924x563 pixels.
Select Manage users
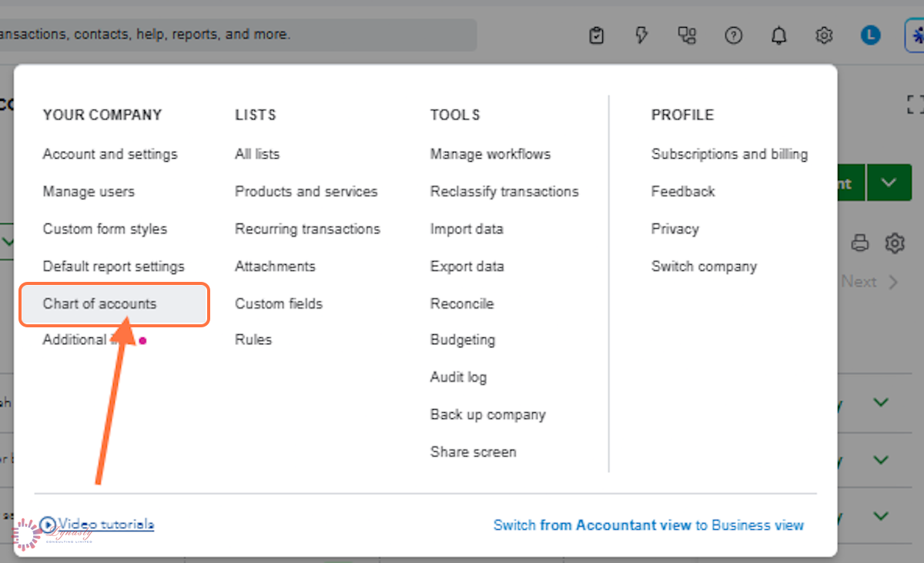89,191
